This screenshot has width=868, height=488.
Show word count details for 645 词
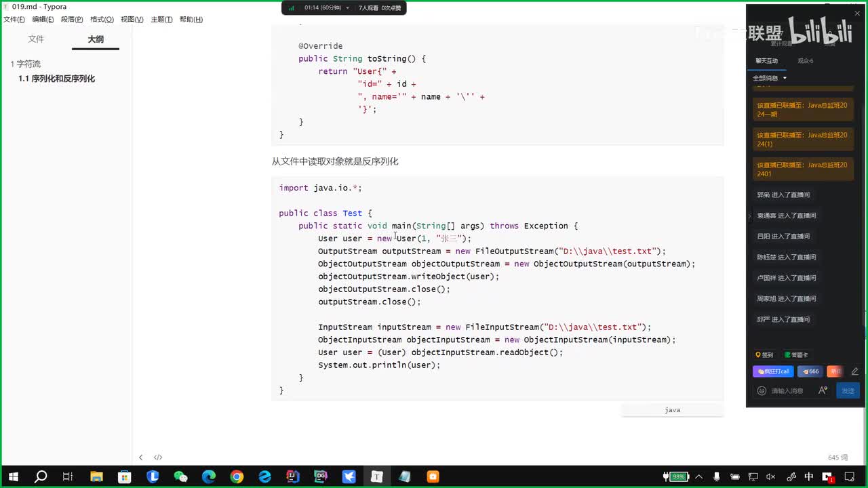[x=837, y=458]
